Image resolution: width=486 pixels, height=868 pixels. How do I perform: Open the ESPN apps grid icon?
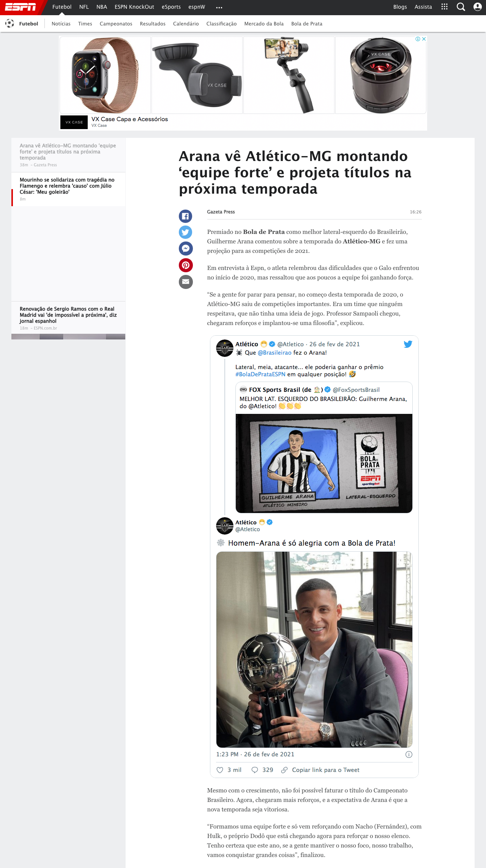tap(445, 7)
